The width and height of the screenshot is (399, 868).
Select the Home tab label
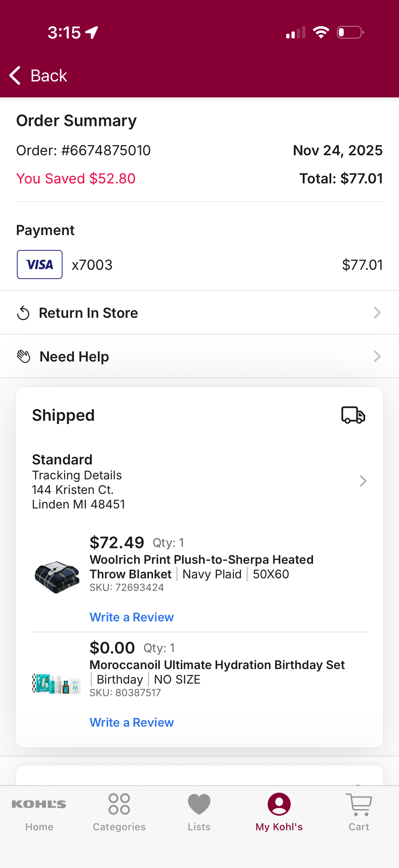click(39, 827)
